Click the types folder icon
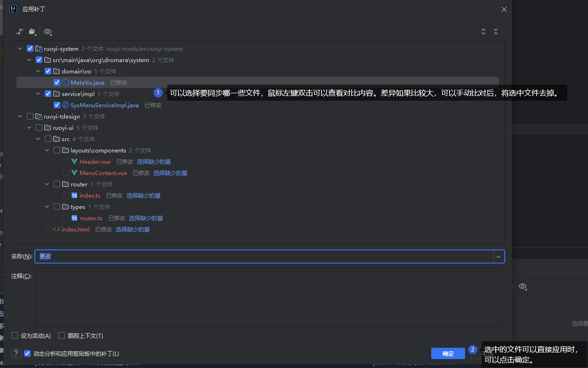This screenshot has width=588, height=368. click(65, 207)
